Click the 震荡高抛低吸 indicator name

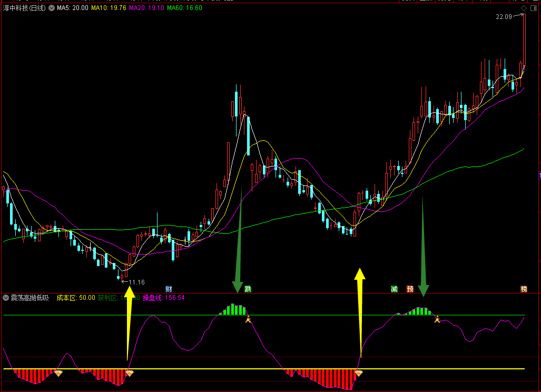[x=29, y=298]
